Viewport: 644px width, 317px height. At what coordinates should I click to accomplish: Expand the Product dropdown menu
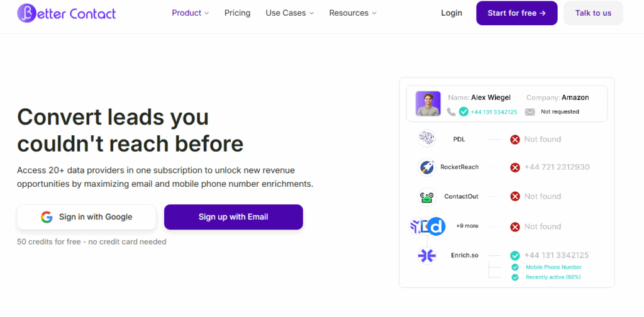pos(190,13)
